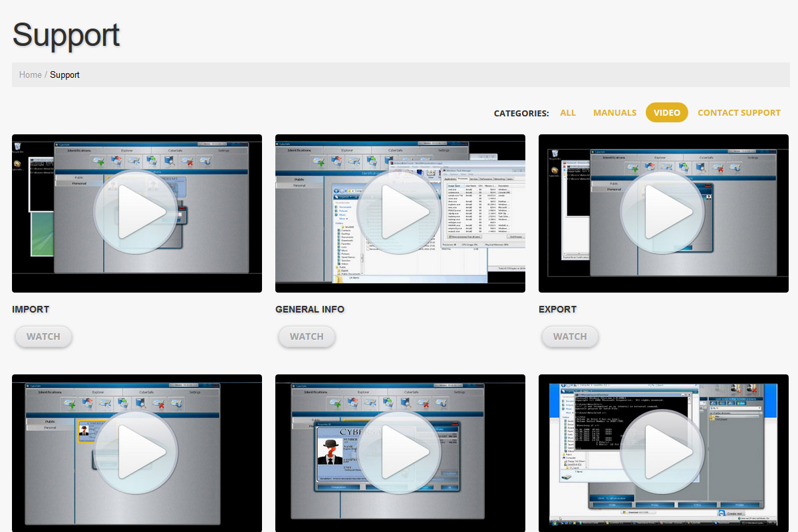This screenshot has height=532, width=798.
Task: Hit the WATCH button under EXPORT
Action: click(x=570, y=336)
